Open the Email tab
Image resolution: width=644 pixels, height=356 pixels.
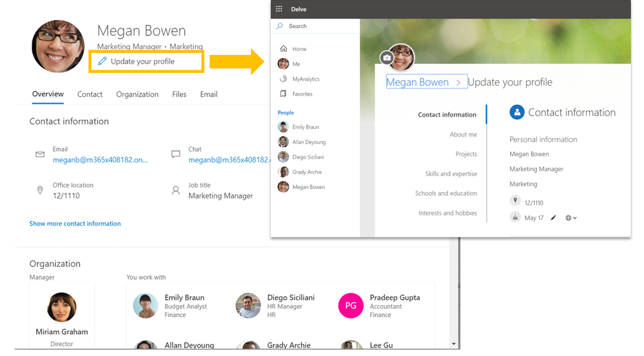209,94
